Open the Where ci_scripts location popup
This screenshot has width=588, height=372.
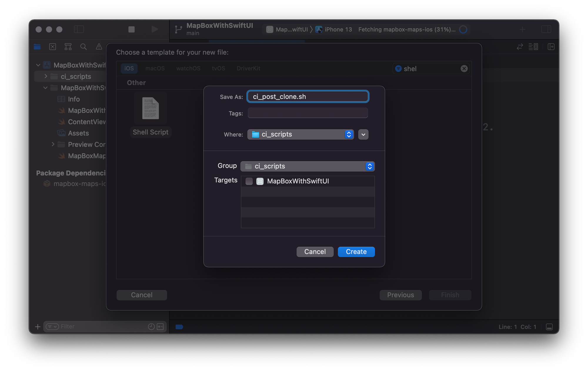(300, 134)
